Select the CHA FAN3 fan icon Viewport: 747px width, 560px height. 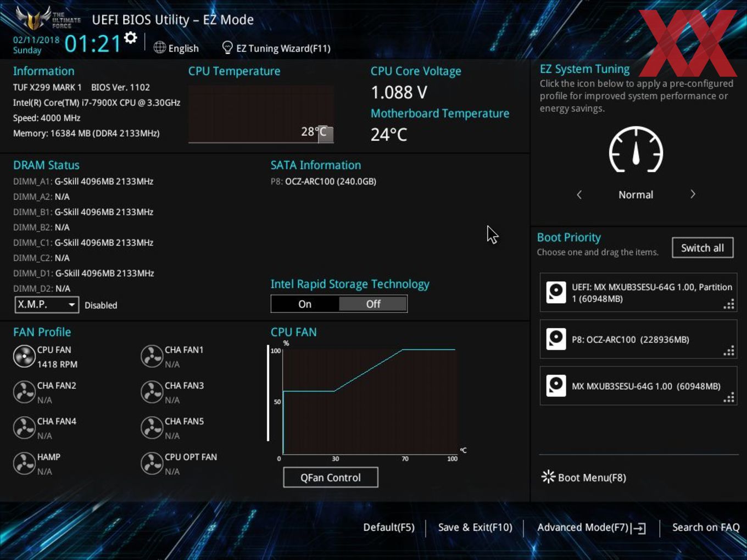pyautogui.click(x=152, y=393)
